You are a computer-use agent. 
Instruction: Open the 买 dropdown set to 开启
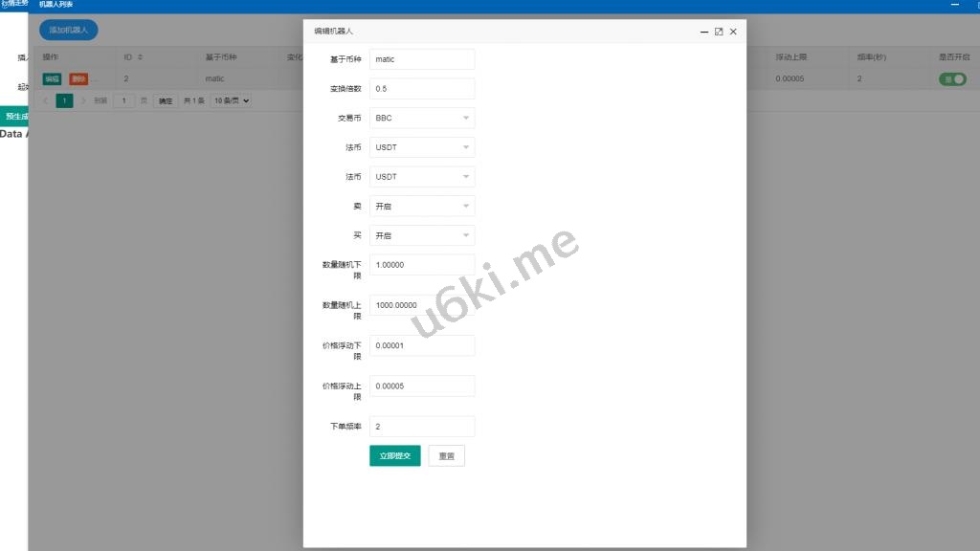(x=422, y=235)
